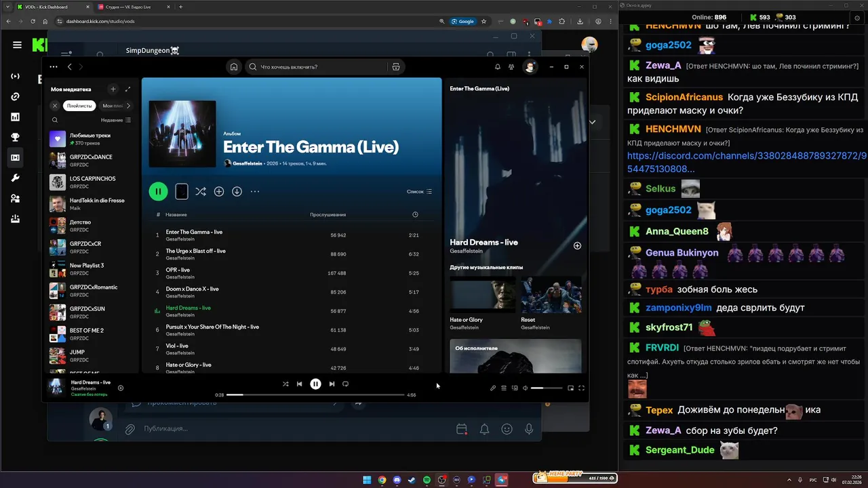868x488 pixels.
Task: Focus search field Что хочешь включить?
Action: click(317, 66)
